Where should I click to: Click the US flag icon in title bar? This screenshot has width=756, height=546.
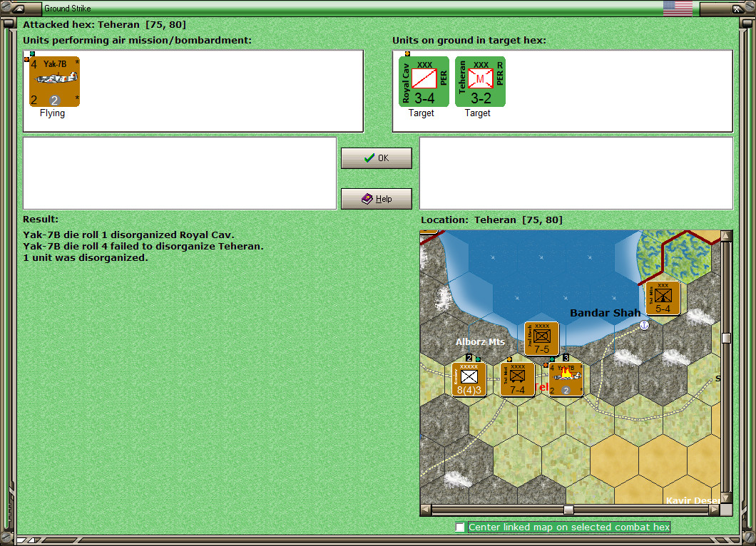(678, 8)
